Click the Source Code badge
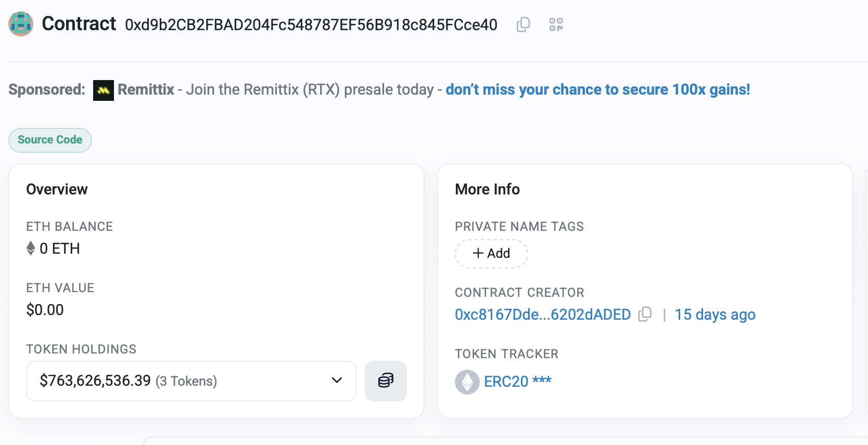Screen dimensions: 868x445 50,140
